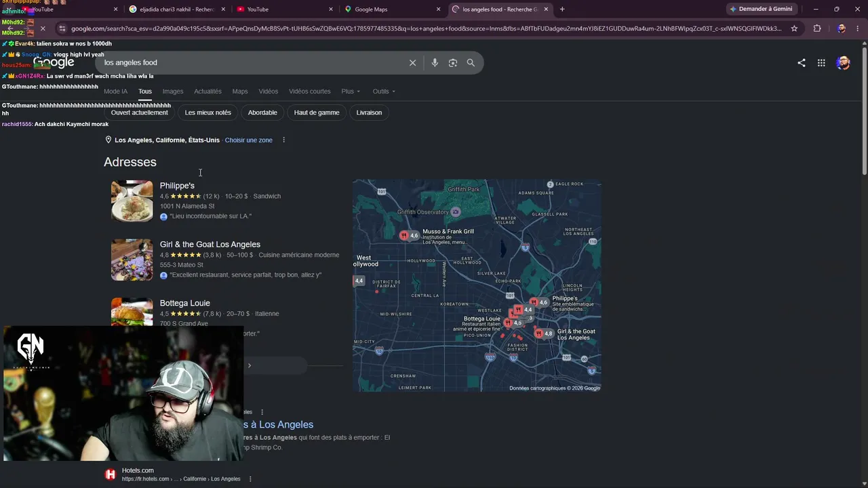Open the result titled '...s à Los Angeles'
Screen dimensions: 868x488
[279, 424]
